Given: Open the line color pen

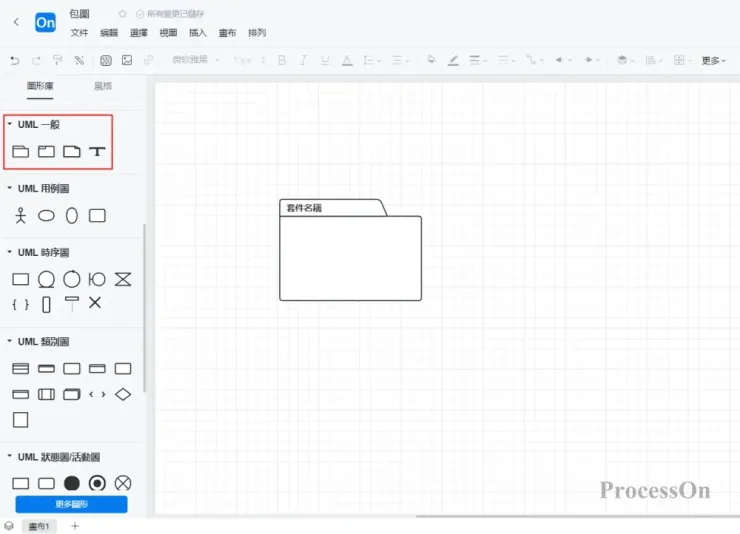Looking at the screenshot, I should 453,60.
